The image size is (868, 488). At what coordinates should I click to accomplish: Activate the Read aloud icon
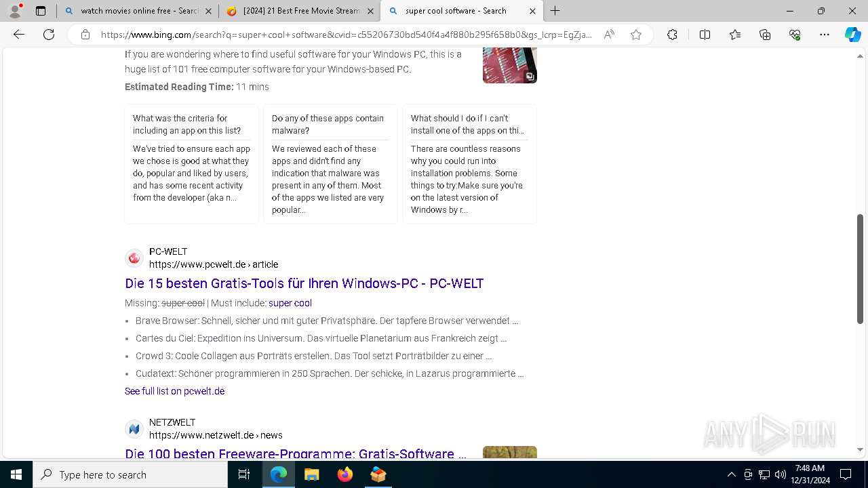tap(609, 35)
